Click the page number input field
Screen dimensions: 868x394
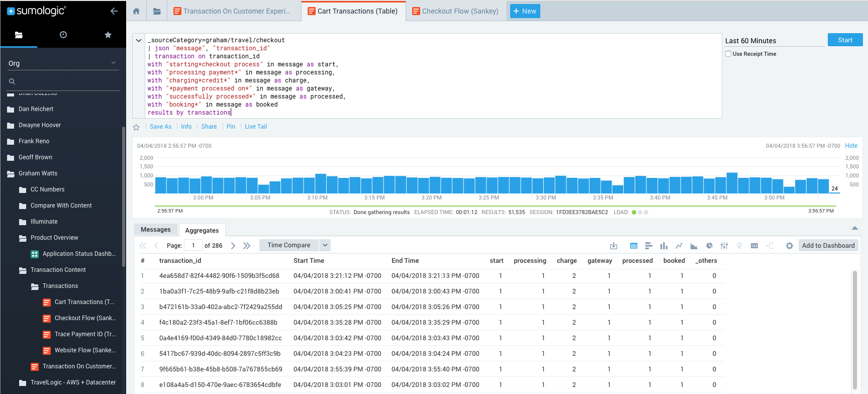193,245
